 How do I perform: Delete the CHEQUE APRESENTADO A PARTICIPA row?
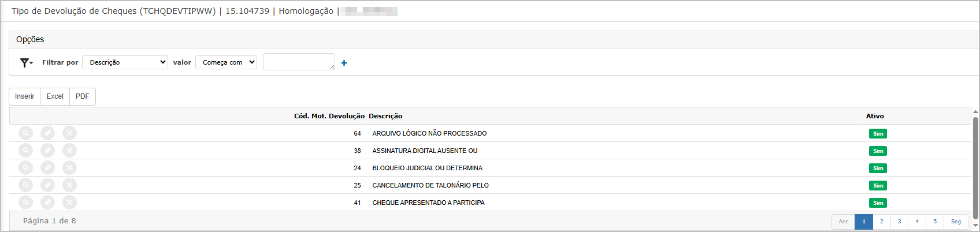tap(69, 203)
